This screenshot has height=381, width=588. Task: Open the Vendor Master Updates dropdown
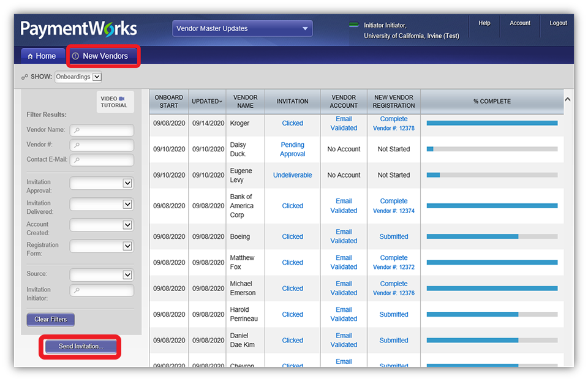point(243,29)
